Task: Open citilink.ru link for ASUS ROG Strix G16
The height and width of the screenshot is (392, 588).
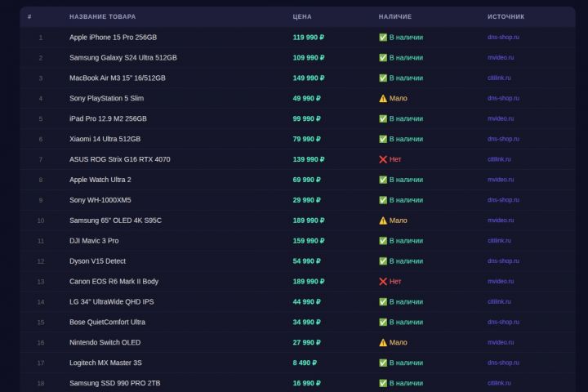Action: (499, 159)
